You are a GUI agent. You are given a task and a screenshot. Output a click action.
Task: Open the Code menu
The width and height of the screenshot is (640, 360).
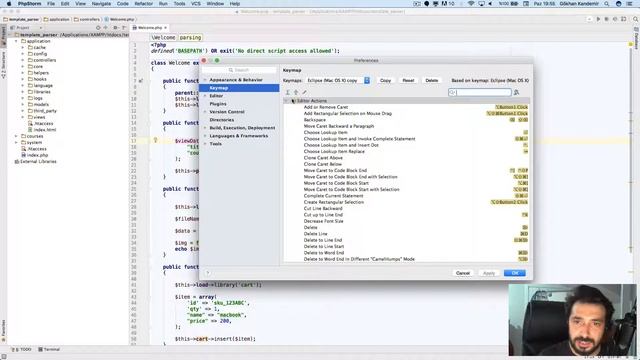click(122, 4)
